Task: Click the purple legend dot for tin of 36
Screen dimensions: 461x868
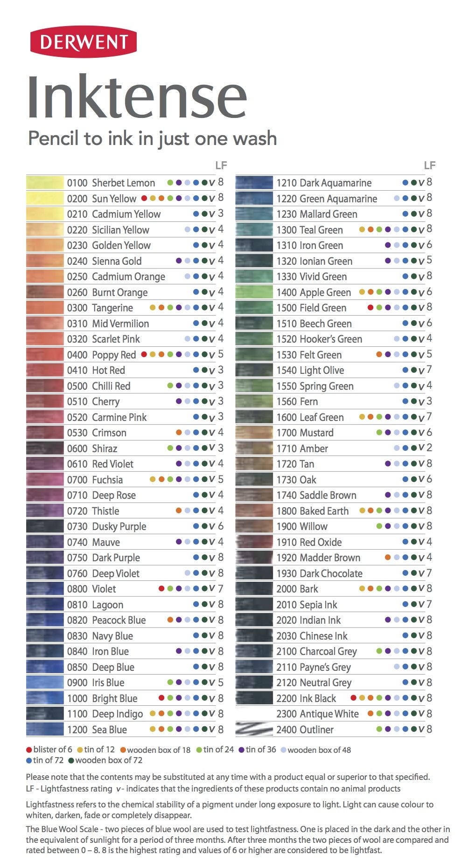Action: click(x=242, y=750)
